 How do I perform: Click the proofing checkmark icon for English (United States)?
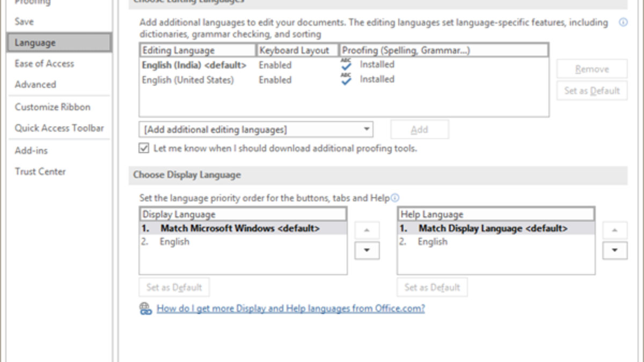[x=346, y=80]
